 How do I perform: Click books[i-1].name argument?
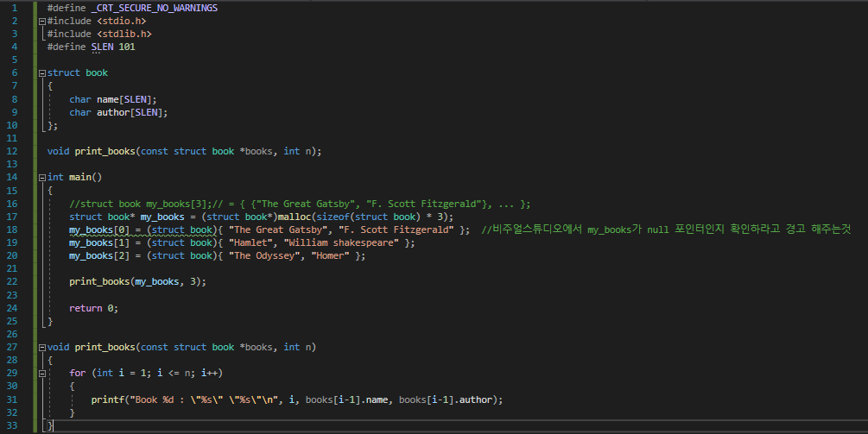346,399
